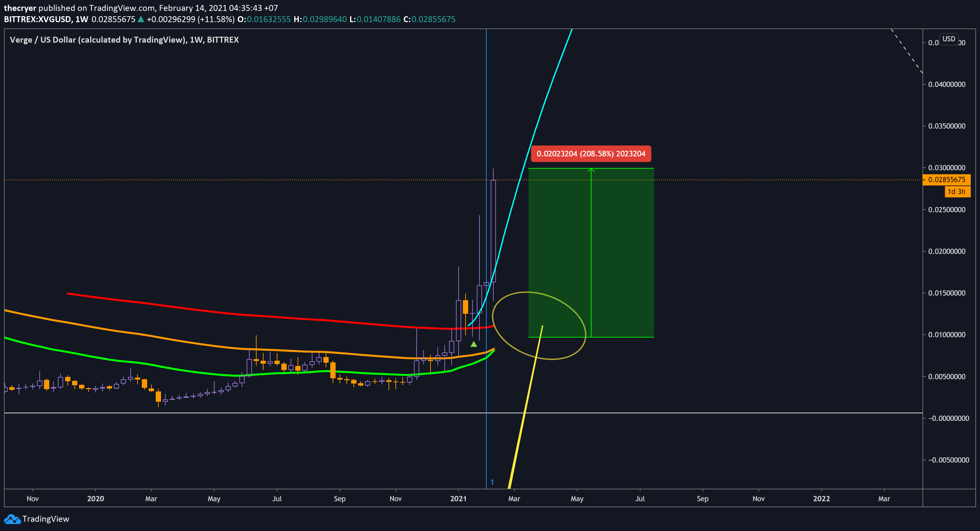Image resolution: width=980 pixels, height=531 pixels.
Task: Click the change value +0.00296299 (+11.58%)
Action: coord(190,20)
